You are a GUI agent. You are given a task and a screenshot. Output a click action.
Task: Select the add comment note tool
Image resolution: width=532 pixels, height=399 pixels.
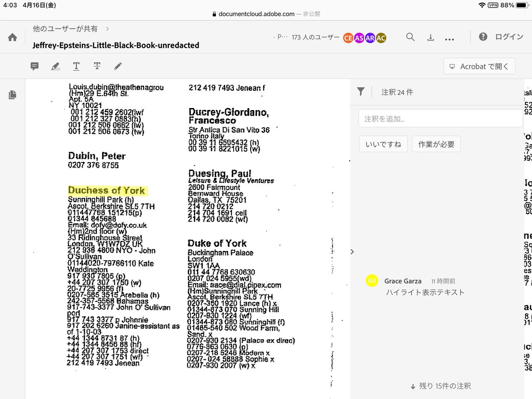[x=34, y=66]
